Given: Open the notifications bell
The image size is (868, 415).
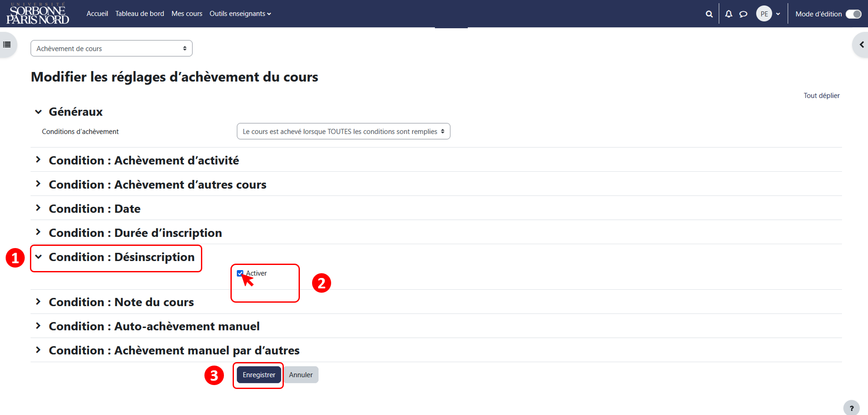Looking at the screenshot, I should (x=729, y=14).
